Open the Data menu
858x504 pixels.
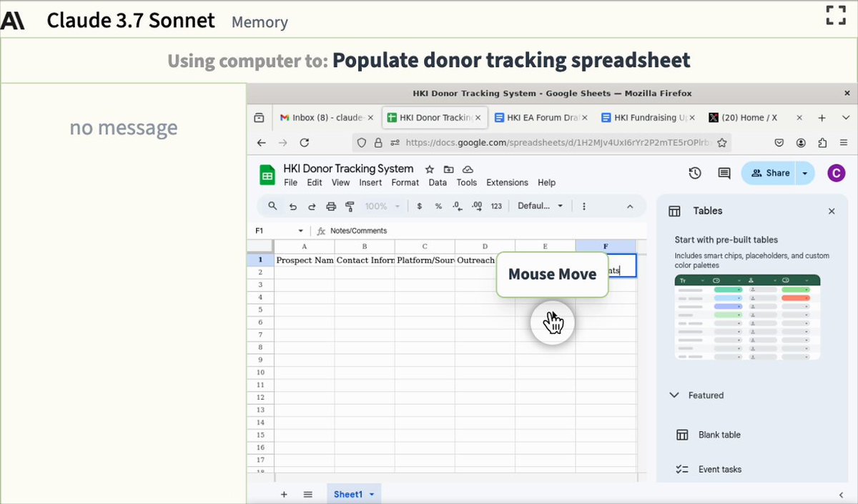click(438, 182)
